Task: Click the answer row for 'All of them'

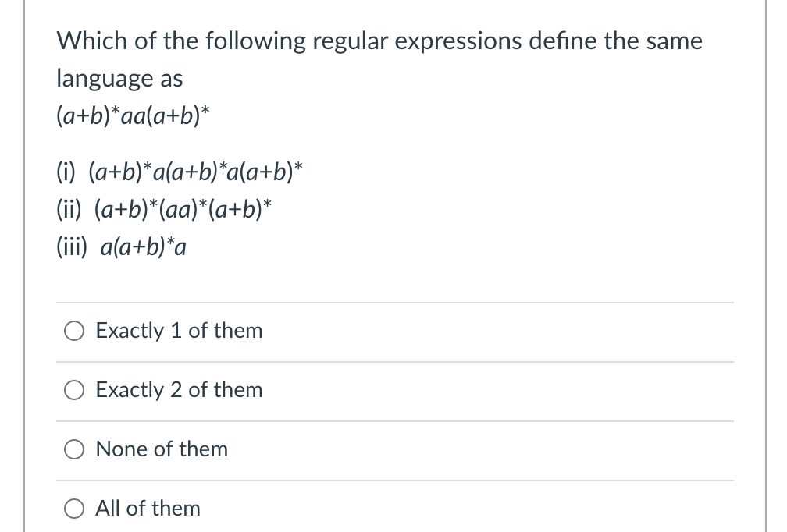Action: (390, 509)
